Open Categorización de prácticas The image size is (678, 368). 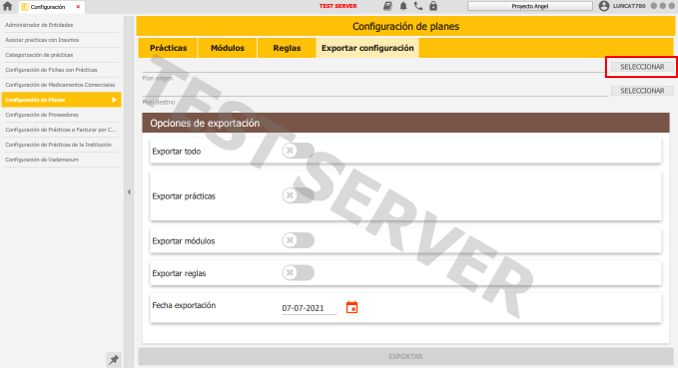[x=61, y=55]
